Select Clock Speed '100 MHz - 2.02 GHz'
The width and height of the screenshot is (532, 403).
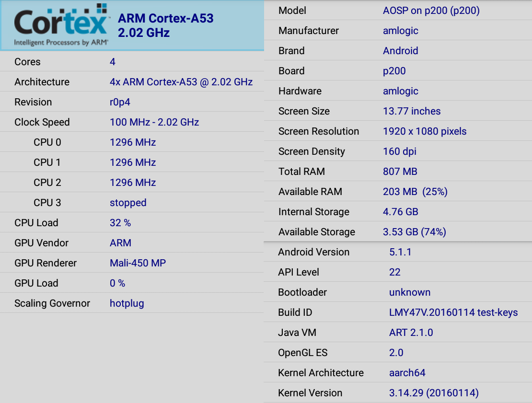(154, 122)
